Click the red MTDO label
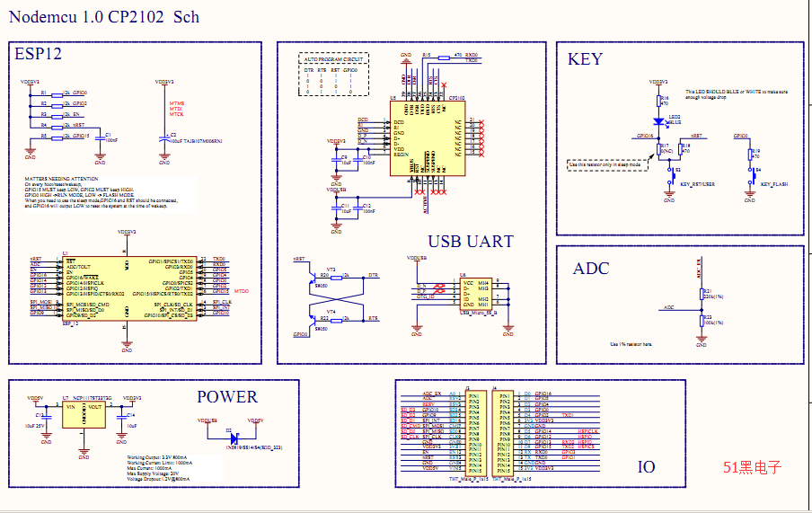Screen dimensions: 812x513 coord(242,291)
